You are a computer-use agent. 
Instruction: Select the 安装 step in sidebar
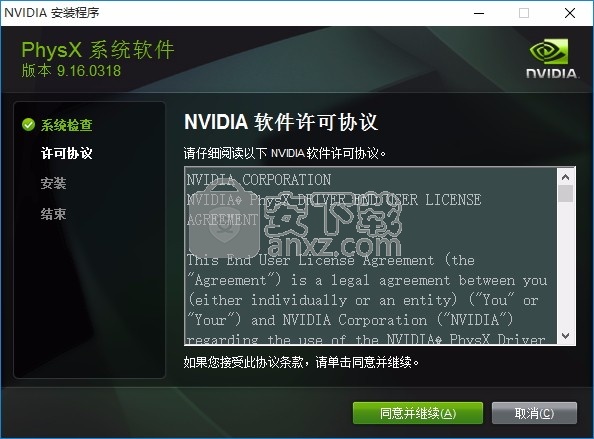pyautogui.click(x=53, y=183)
